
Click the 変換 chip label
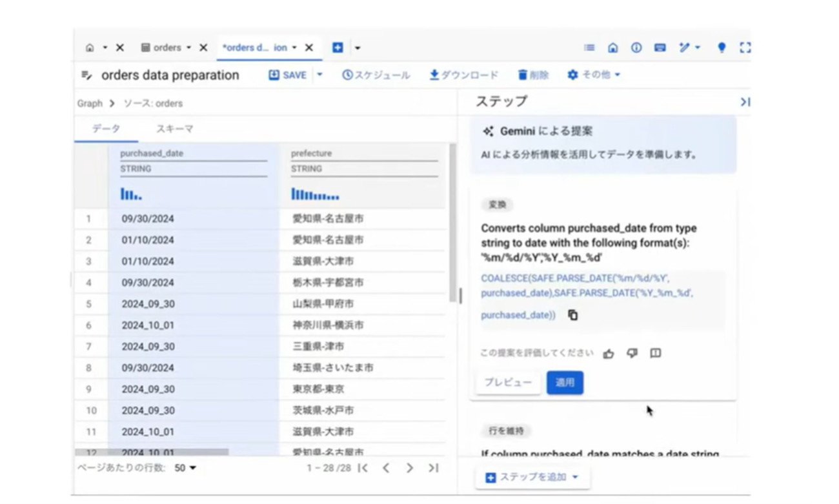(x=498, y=205)
